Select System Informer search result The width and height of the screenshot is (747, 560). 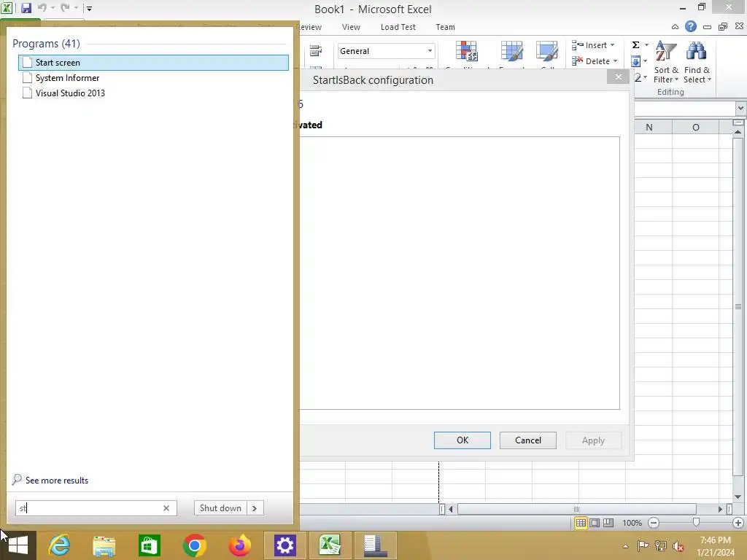(153, 77)
